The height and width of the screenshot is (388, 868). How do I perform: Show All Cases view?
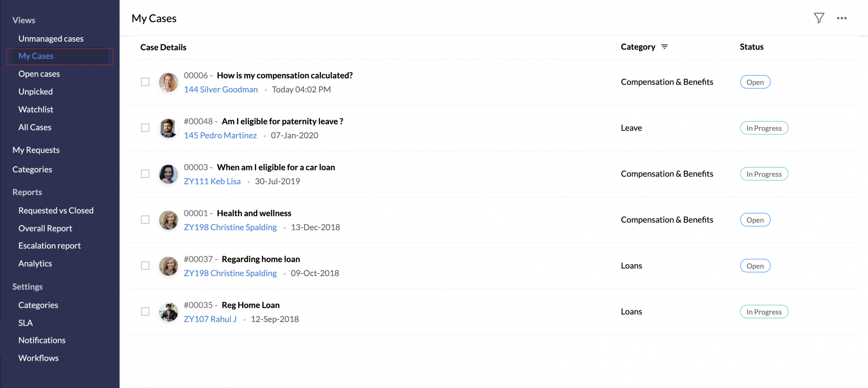coord(35,127)
